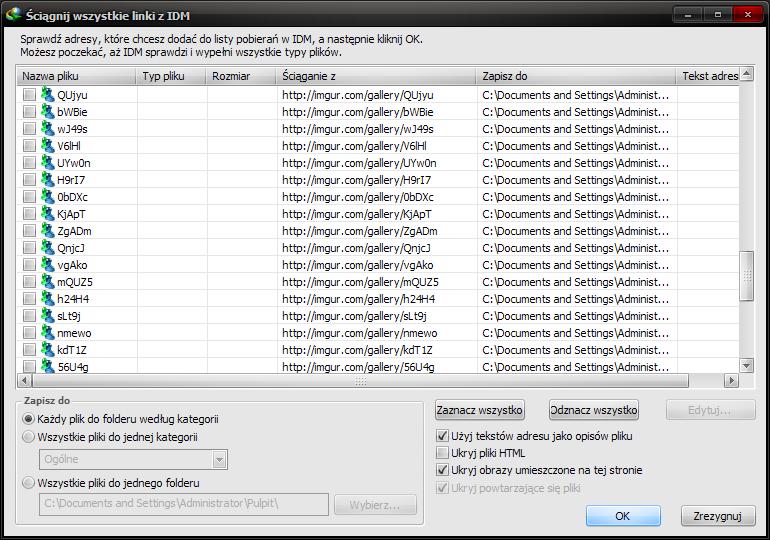
Task: Sort by 'Rozmiar' column header
Action: pyautogui.click(x=241, y=76)
